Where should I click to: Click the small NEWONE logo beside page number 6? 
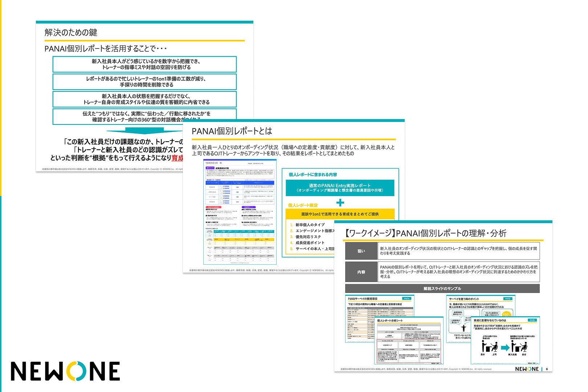pos(527,369)
